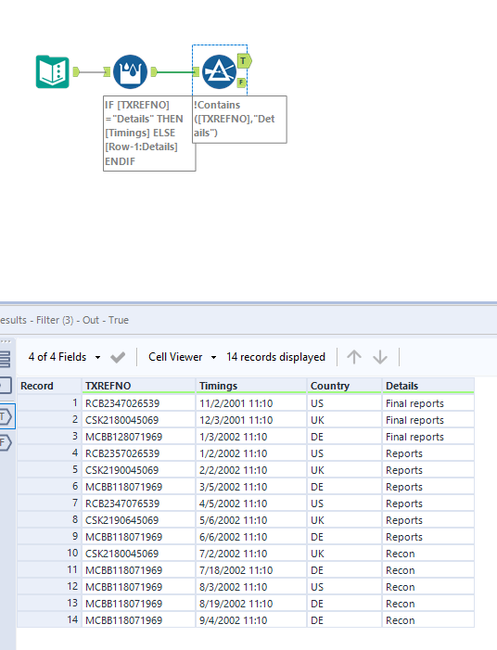Select Final reports in record 1
497x650 pixels.
(428, 403)
